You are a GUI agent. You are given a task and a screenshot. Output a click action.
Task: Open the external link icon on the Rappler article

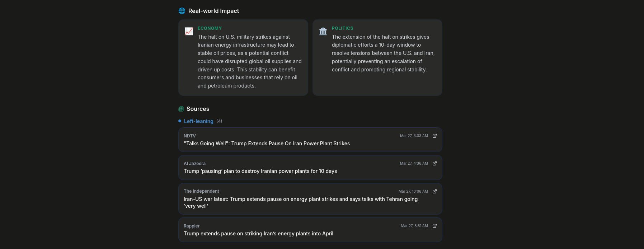434,226
